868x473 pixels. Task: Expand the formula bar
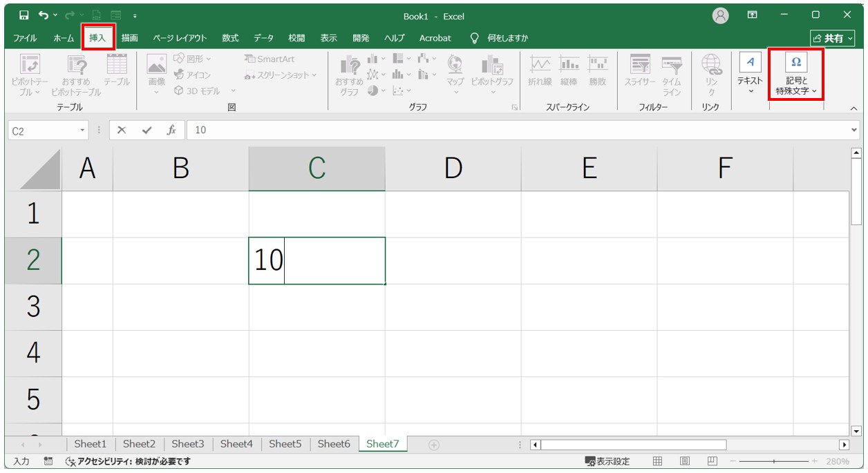click(x=854, y=130)
